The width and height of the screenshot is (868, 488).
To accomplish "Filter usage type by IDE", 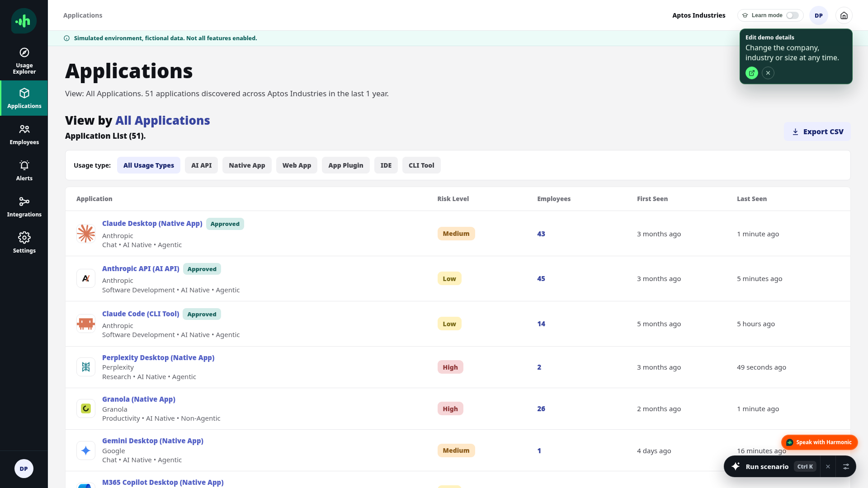I will [x=386, y=165].
